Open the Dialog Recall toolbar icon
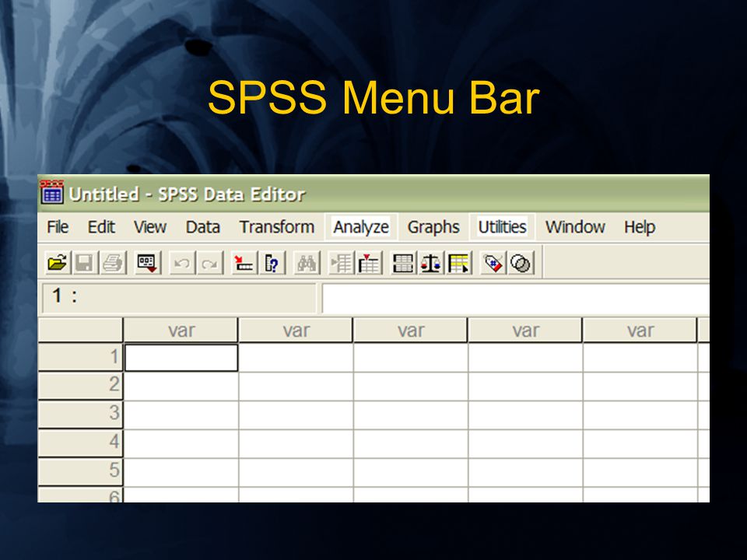This screenshot has height=560, width=747. pos(147,263)
